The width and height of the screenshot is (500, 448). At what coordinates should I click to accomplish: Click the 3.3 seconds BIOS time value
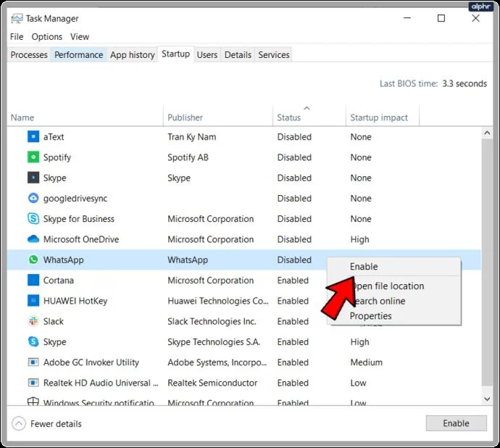(x=464, y=83)
